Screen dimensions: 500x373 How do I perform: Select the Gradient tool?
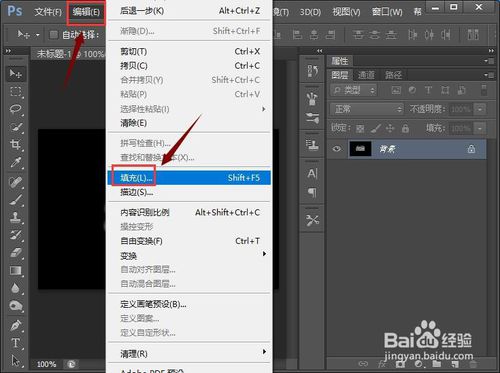15,270
